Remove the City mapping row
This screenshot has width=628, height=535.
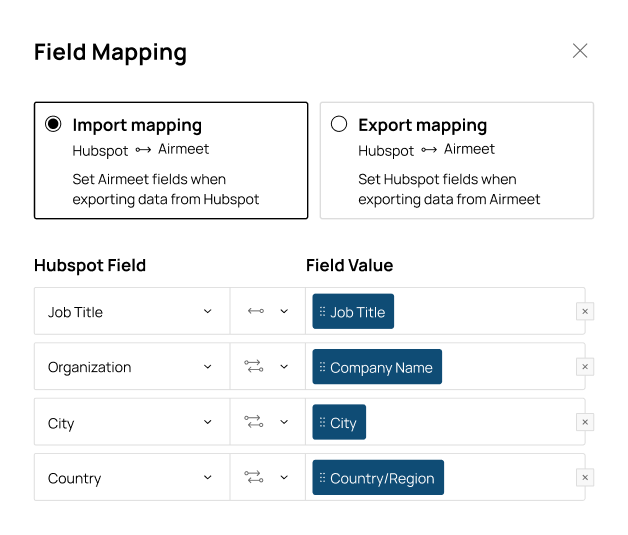coord(585,422)
